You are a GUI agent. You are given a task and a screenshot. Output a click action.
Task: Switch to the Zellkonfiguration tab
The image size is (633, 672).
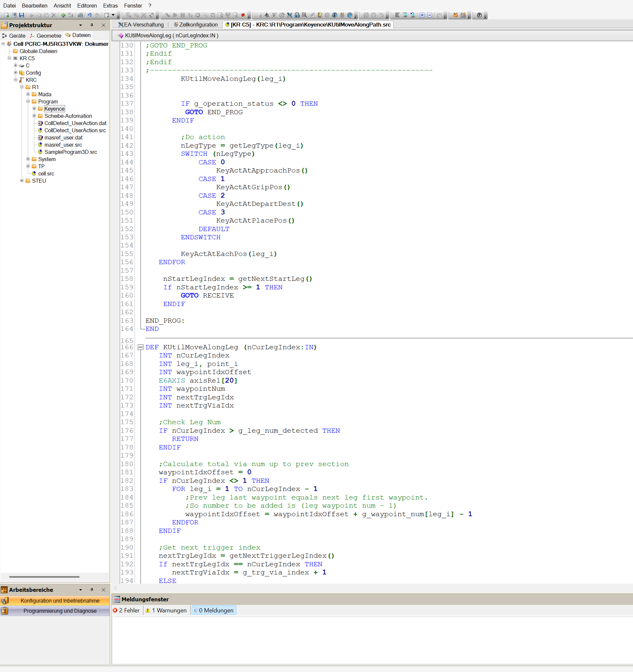coord(195,25)
